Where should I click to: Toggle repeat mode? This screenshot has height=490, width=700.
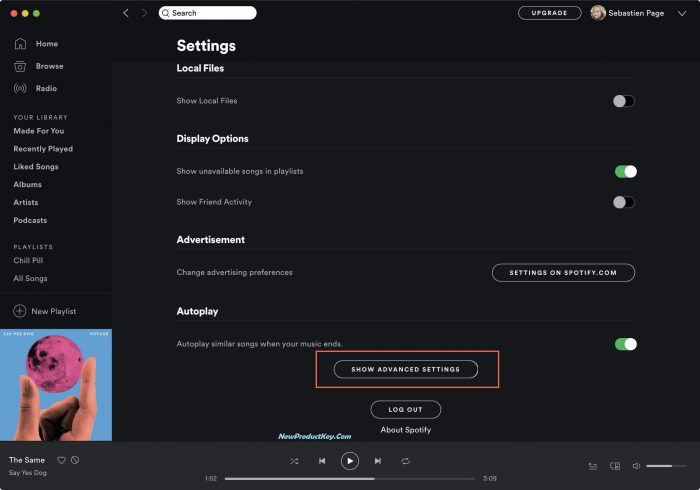coord(406,461)
